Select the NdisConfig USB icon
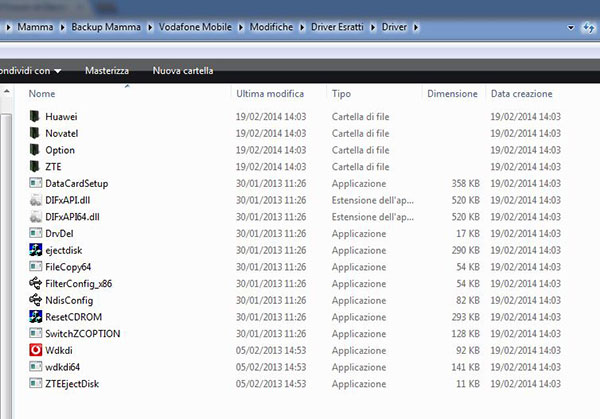 tap(35, 300)
